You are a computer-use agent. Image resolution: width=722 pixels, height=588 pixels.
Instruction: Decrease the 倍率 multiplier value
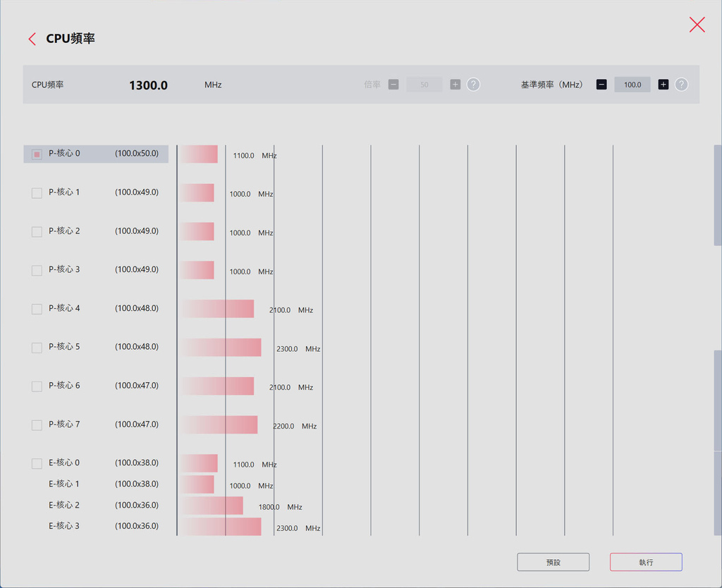click(393, 85)
